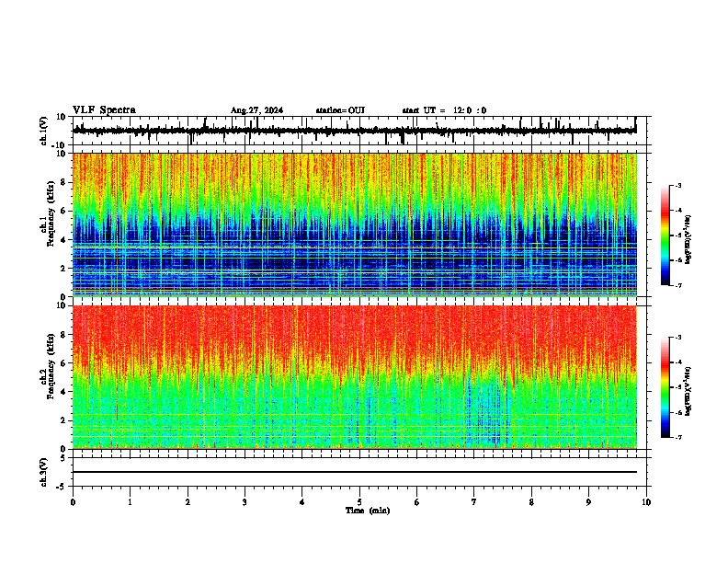Select the date text "Aug.27, 2024"
This screenshot has height=563, width=728.
(256, 110)
